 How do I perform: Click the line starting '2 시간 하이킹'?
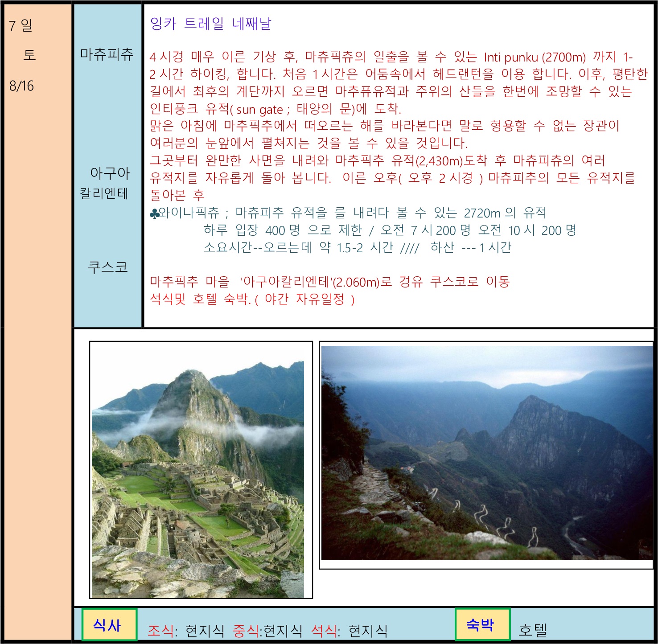pyautogui.click(x=399, y=74)
